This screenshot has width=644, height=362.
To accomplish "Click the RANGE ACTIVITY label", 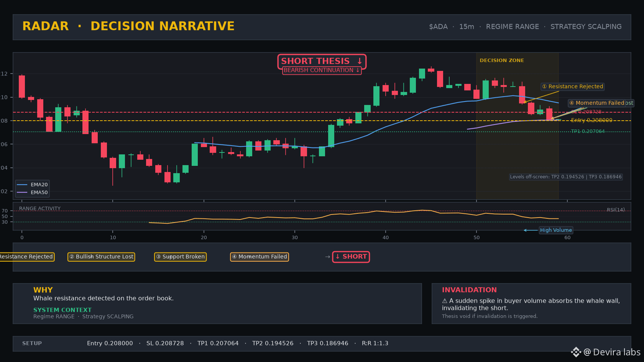I will (40, 209).
